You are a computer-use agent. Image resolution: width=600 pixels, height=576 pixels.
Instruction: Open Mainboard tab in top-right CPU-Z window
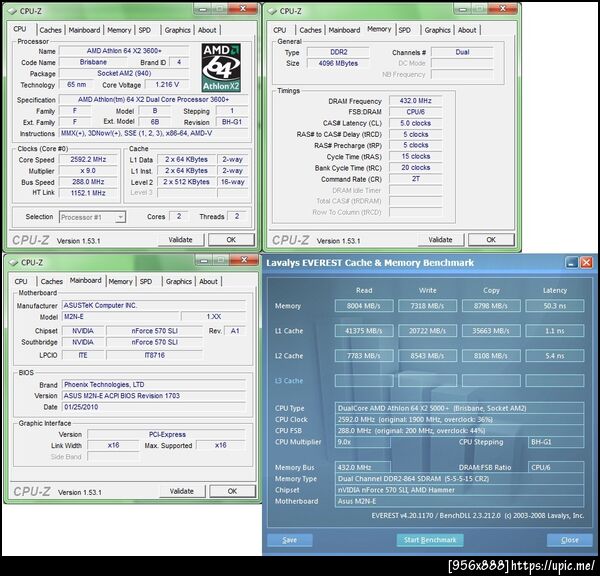[344, 30]
